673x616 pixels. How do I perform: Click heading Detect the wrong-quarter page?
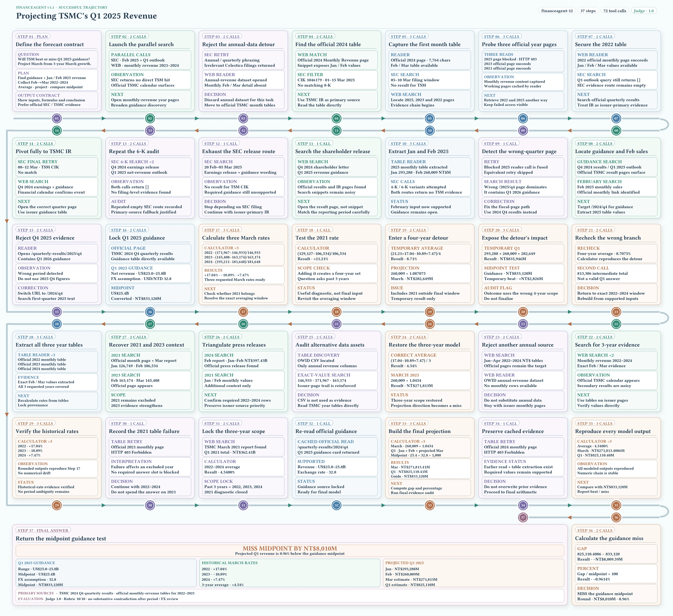[519, 151]
